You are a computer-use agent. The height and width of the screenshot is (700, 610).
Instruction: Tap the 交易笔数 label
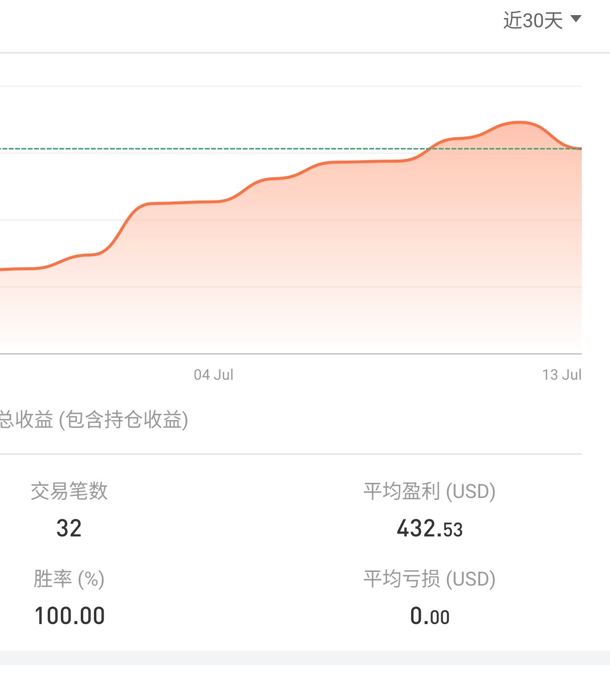69,491
